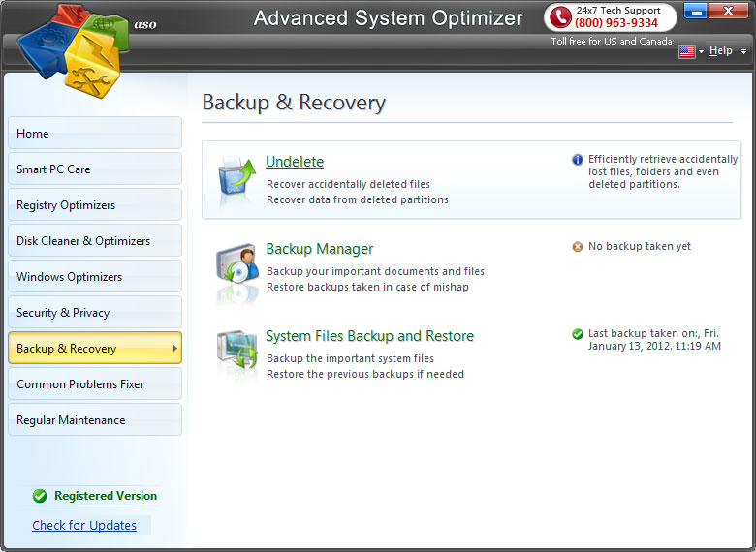Expand the Help menu arrow
756x552 pixels.
(x=743, y=51)
